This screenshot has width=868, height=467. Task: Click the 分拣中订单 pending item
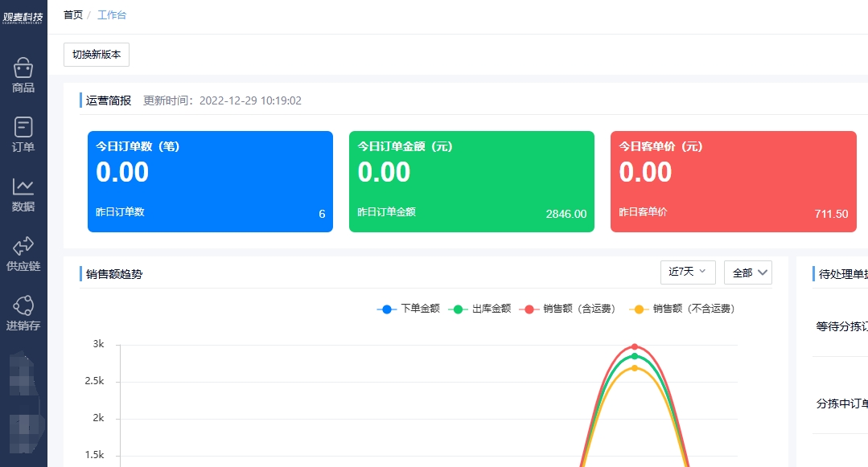pos(841,404)
